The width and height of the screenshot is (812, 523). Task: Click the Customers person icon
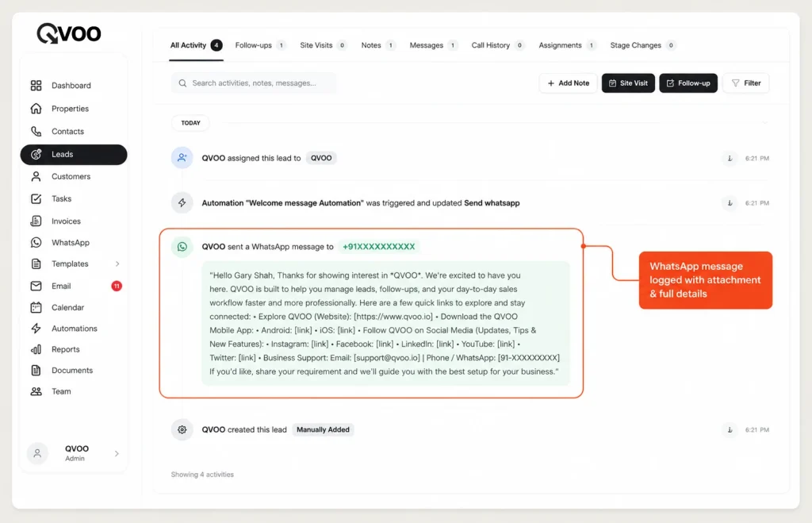[36, 177]
